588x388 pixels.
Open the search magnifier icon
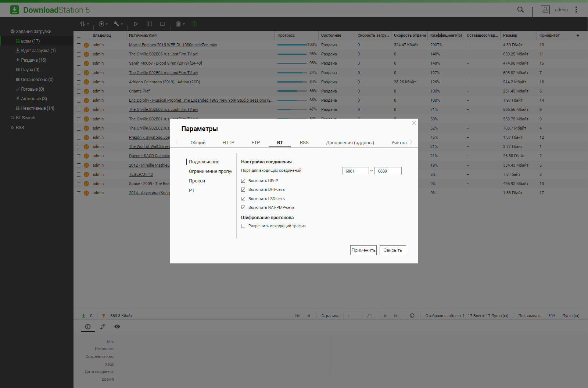[520, 10]
